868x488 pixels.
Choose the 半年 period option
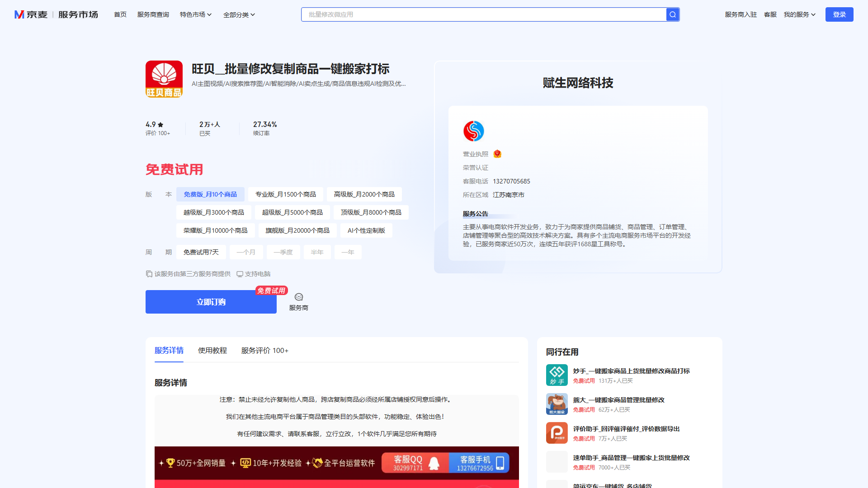[317, 252]
